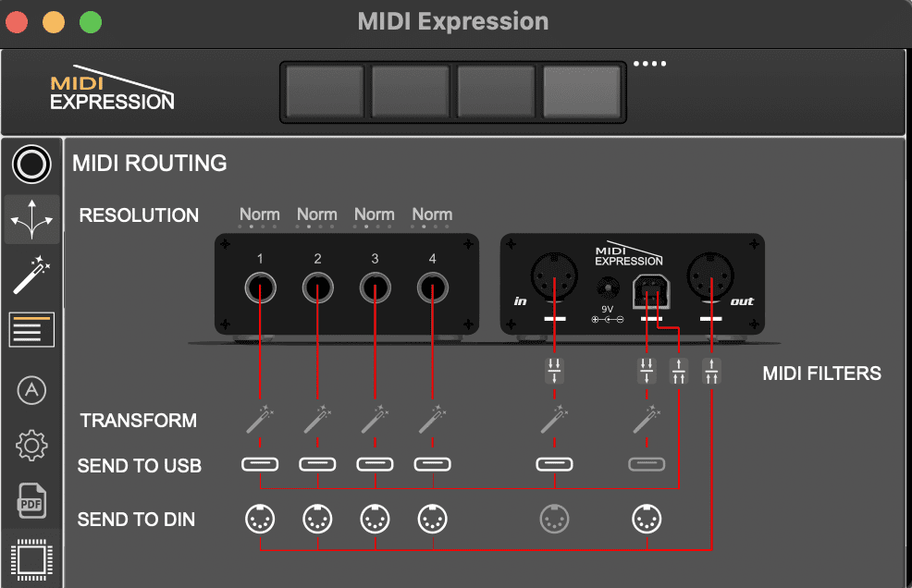Click pedal jack 3 on the device

point(375,288)
